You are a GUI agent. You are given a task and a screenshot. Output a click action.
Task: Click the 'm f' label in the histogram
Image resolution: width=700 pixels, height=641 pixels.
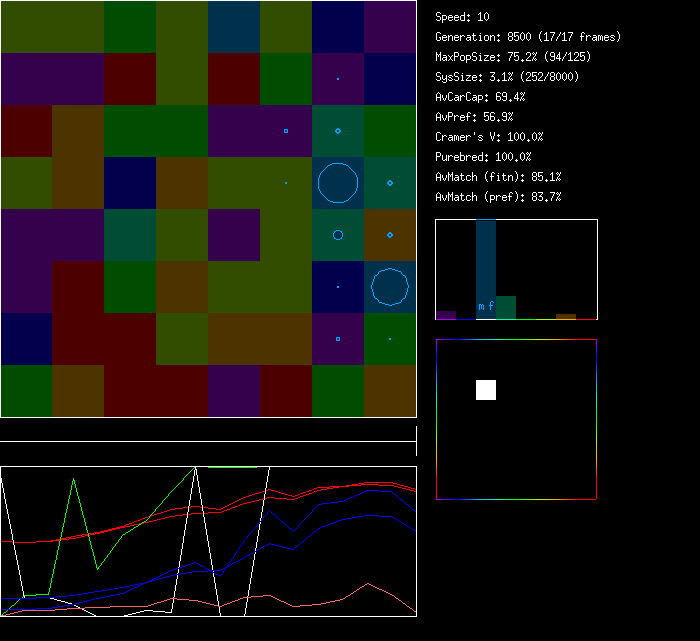coord(486,306)
